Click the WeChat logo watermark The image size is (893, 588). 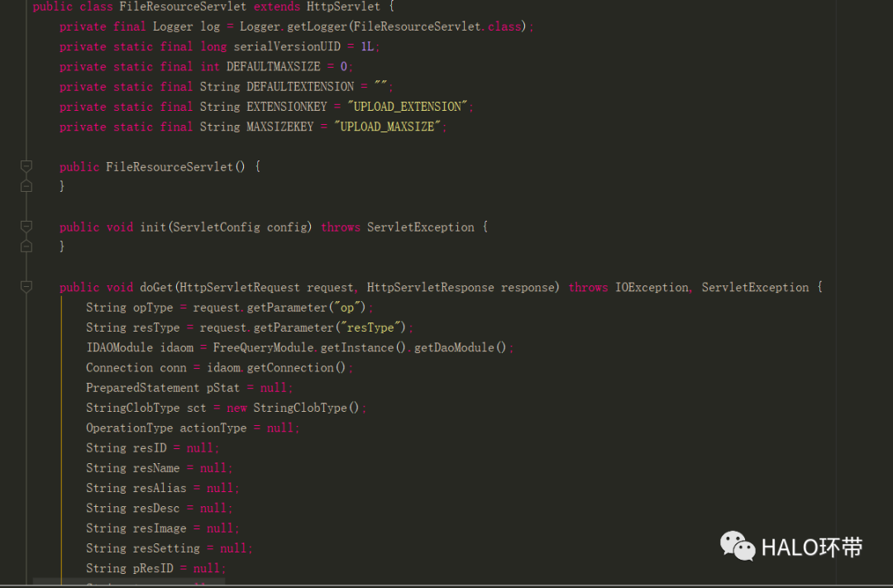coord(737,546)
